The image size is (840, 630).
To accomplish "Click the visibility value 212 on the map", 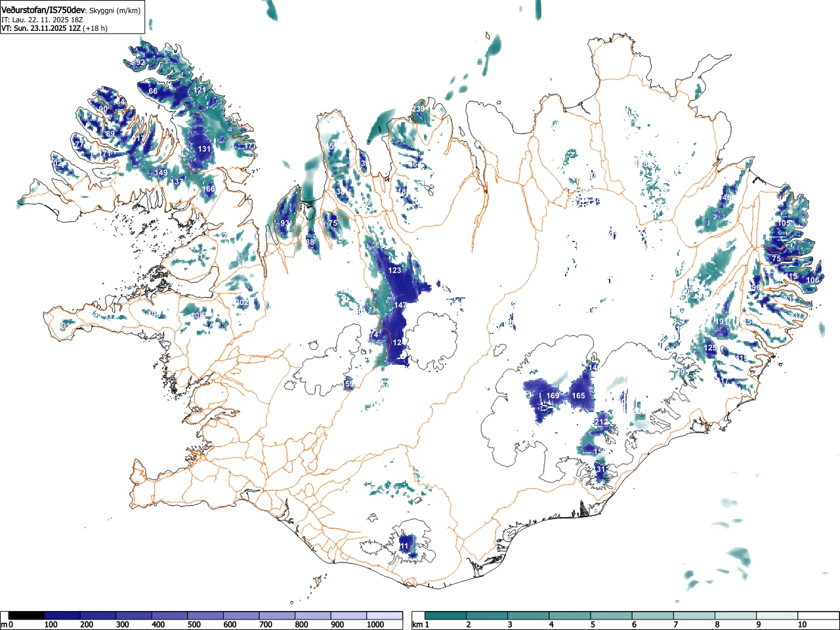I will coord(602,421).
